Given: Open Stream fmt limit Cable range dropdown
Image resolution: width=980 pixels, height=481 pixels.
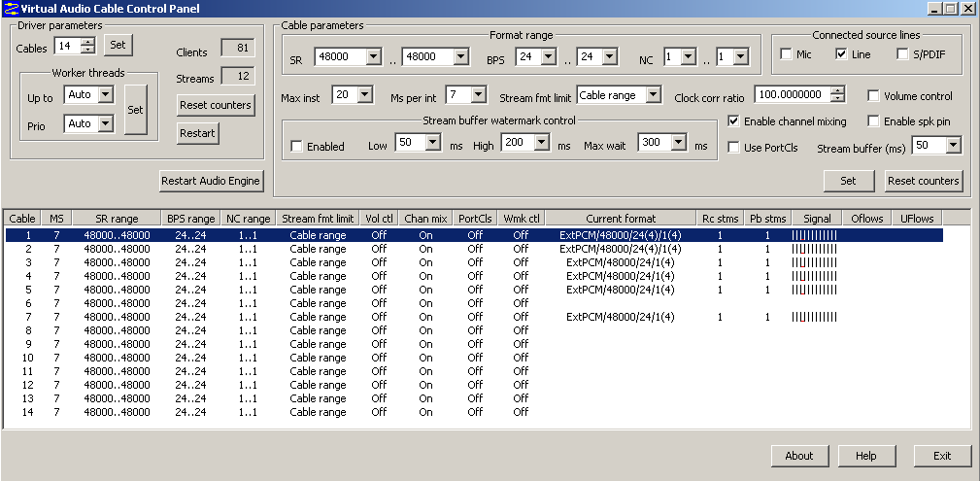Looking at the screenshot, I should 653,95.
